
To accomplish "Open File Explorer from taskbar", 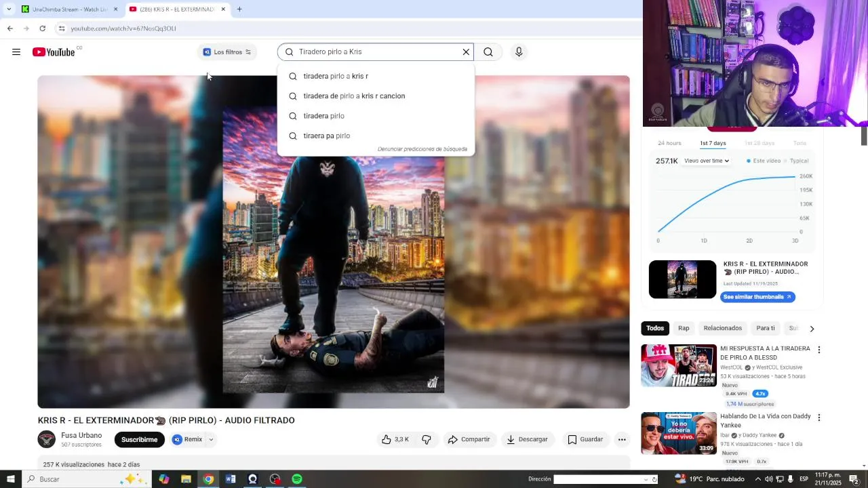I will tap(186, 479).
